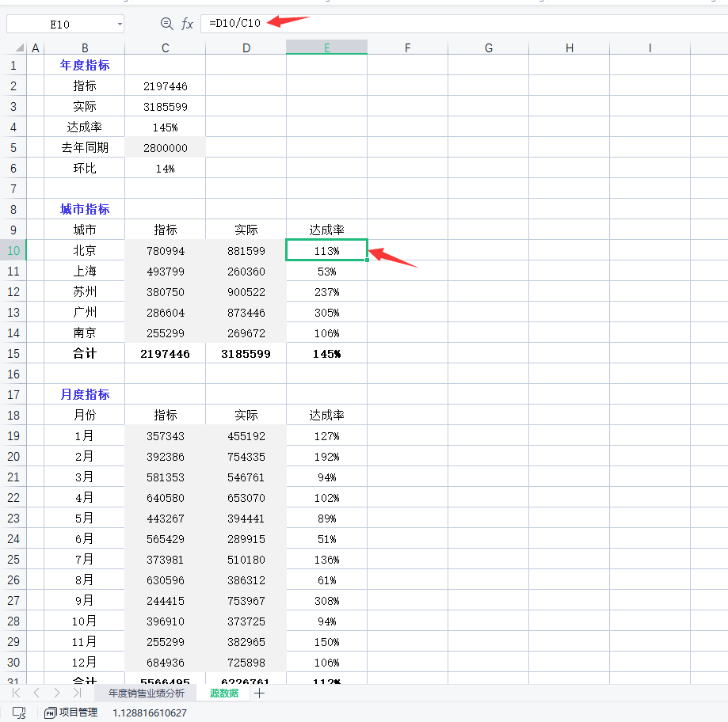Click the 6月 month cell

[x=85, y=538]
